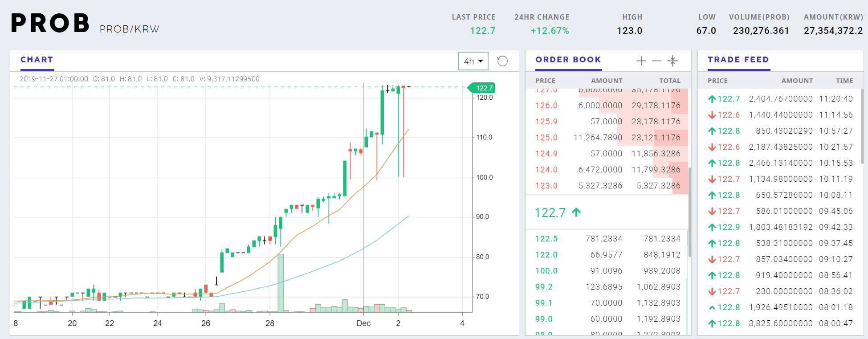Click the order book minus icon

tap(656, 61)
